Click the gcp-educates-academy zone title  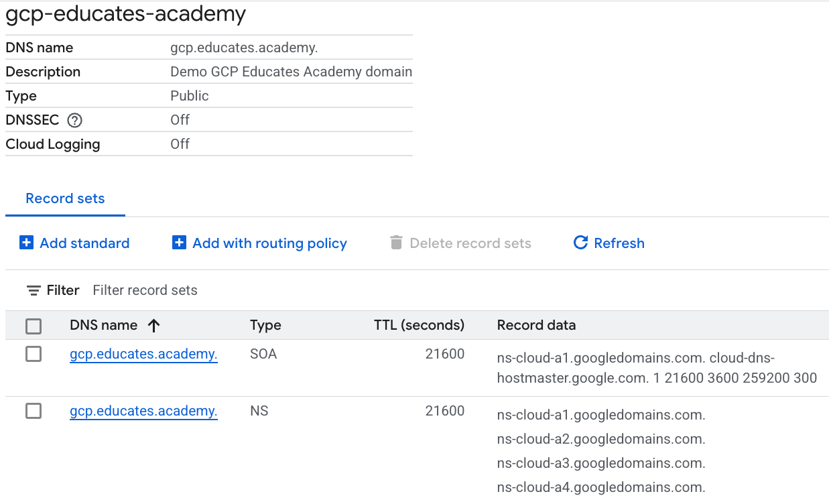[126, 14]
